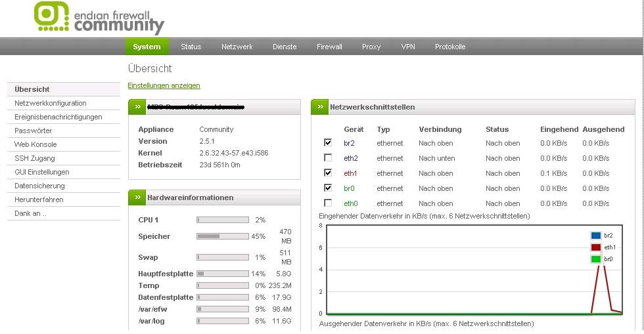The image size is (644, 334).
Task: Open the Netzwerk menu tab
Action: point(237,47)
